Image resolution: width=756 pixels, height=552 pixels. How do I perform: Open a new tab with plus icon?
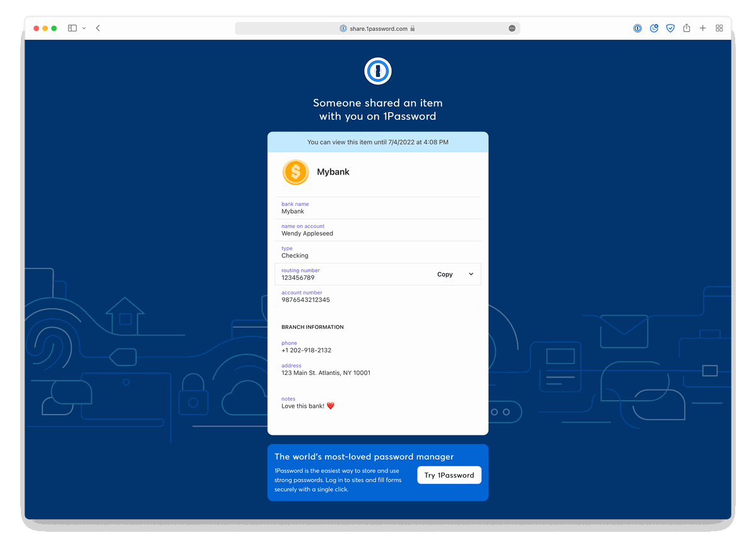702,28
